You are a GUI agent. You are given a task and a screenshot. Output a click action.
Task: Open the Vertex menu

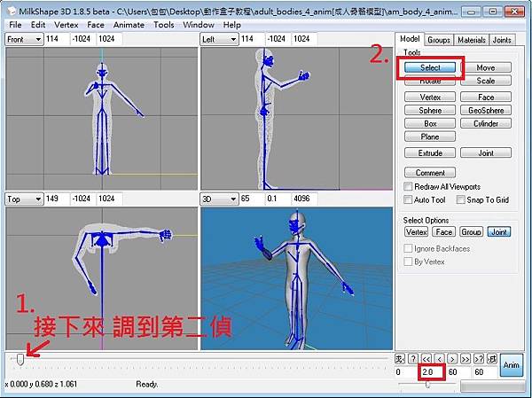click(66, 25)
